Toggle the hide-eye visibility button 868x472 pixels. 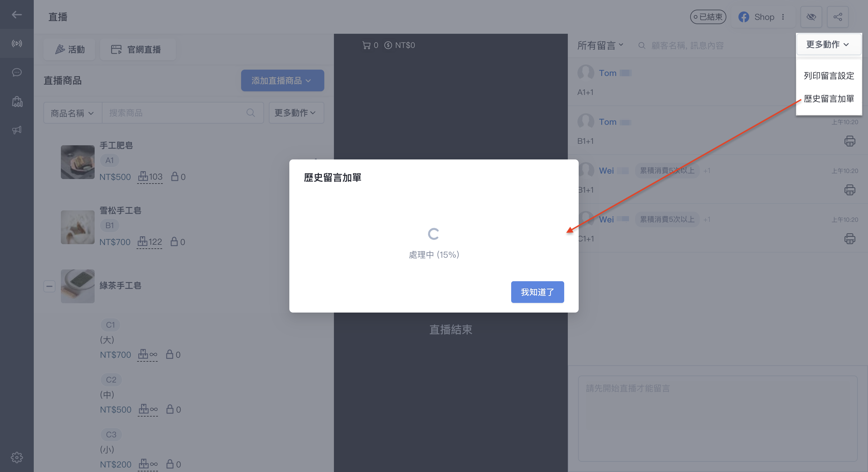811,17
